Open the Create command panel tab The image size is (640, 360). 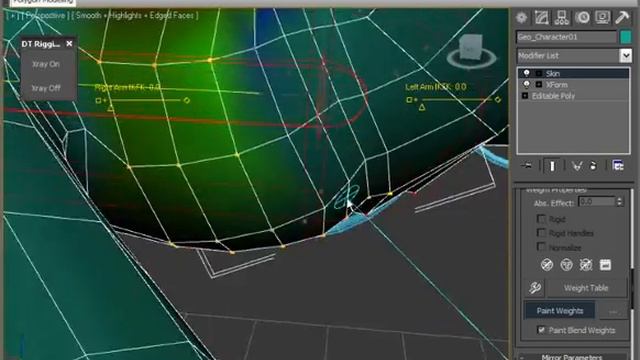521,18
